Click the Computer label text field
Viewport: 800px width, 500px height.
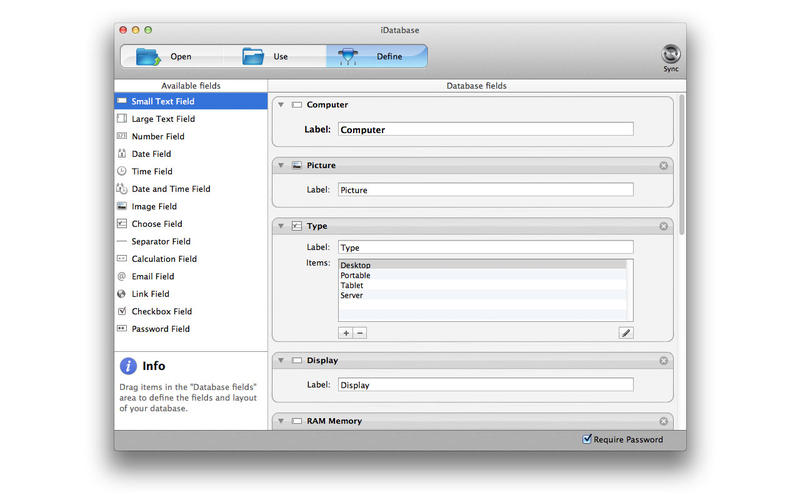pyautogui.click(x=485, y=129)
